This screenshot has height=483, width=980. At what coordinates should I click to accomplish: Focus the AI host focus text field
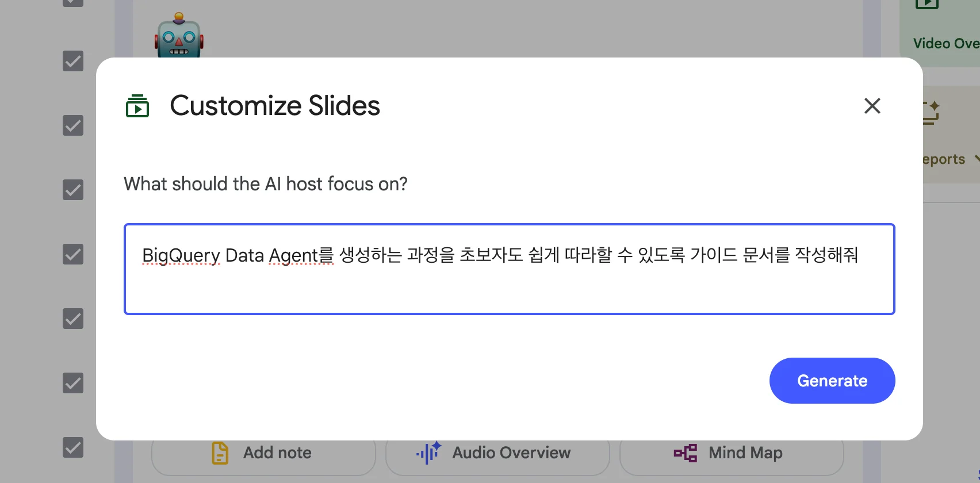pos(510,269)
